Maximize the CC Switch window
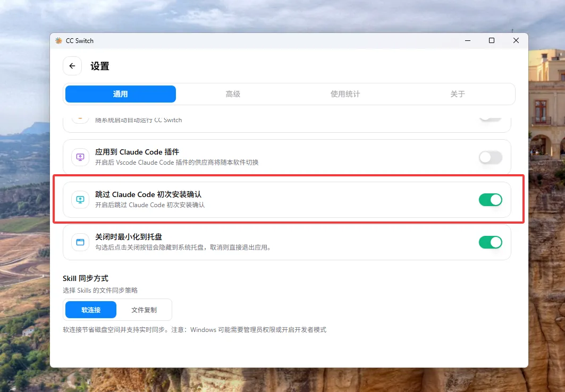 coord(492,41)
